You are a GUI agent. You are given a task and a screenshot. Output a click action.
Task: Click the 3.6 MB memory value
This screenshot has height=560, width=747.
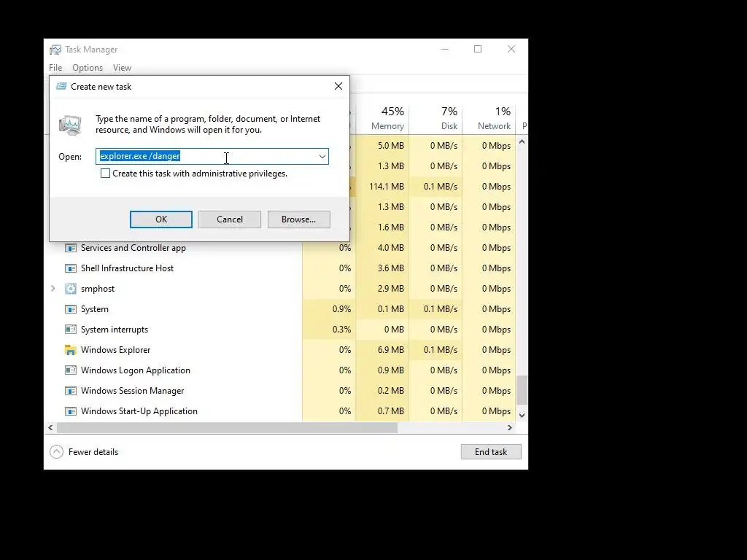(391, 268)
